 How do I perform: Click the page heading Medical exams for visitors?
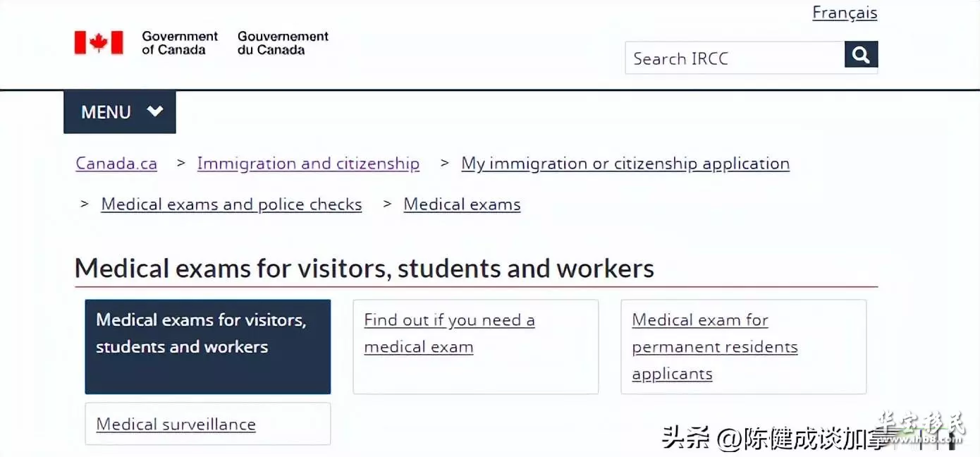point(364,269)
